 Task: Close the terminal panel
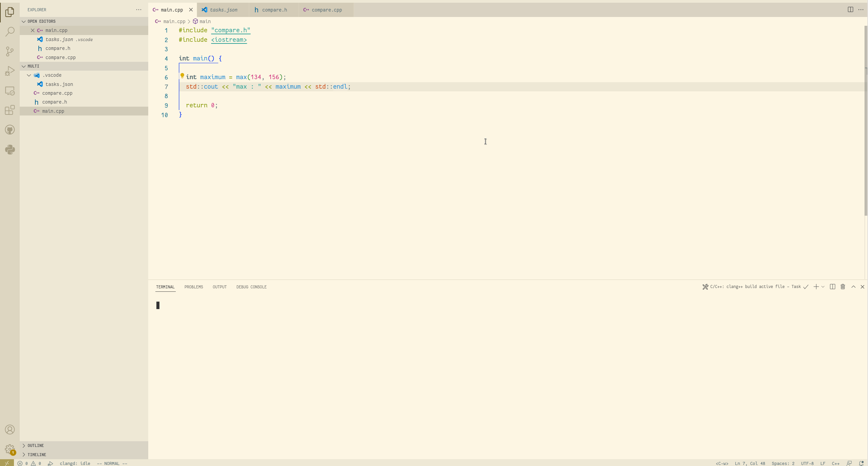tap(863, 287)
